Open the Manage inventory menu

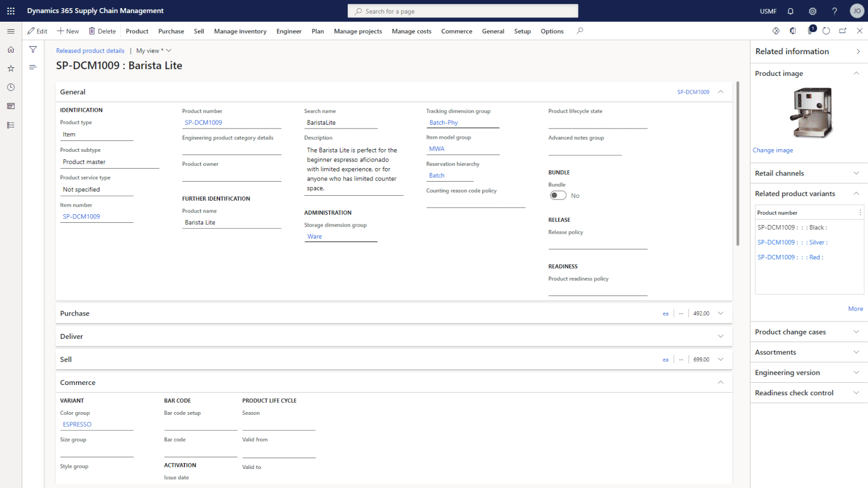240,31
